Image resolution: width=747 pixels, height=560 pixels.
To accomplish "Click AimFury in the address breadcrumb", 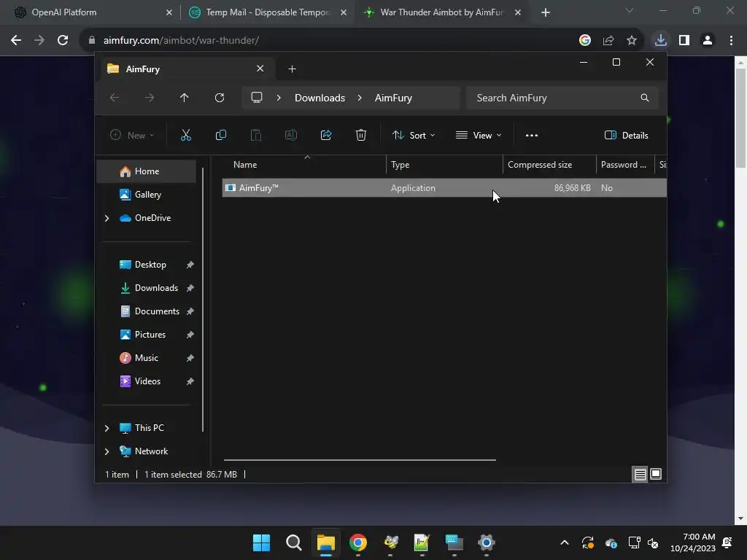I will (393, 98).
